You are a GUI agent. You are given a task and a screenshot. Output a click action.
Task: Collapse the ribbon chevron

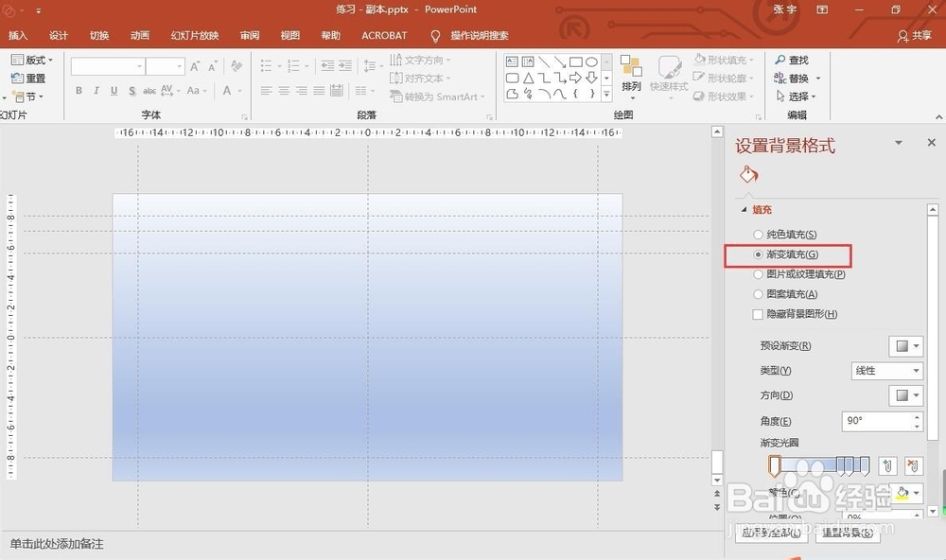(x=938, y=116)
